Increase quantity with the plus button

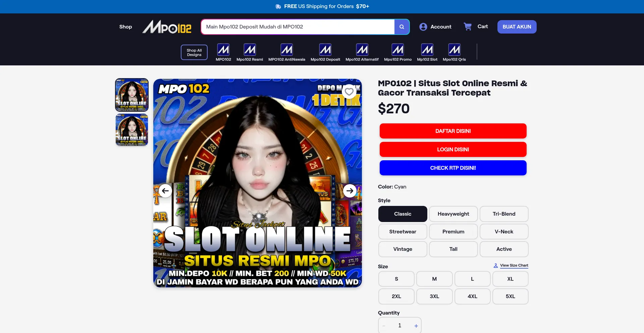(416, 326)
